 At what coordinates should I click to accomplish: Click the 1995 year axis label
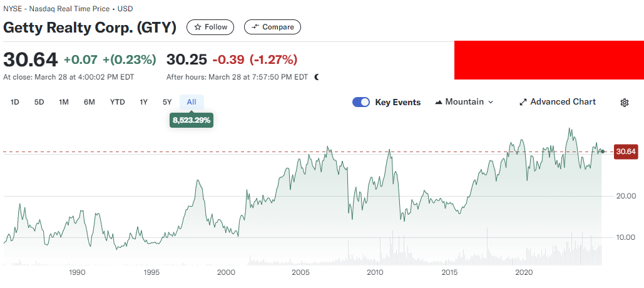(x=151, y=272)
